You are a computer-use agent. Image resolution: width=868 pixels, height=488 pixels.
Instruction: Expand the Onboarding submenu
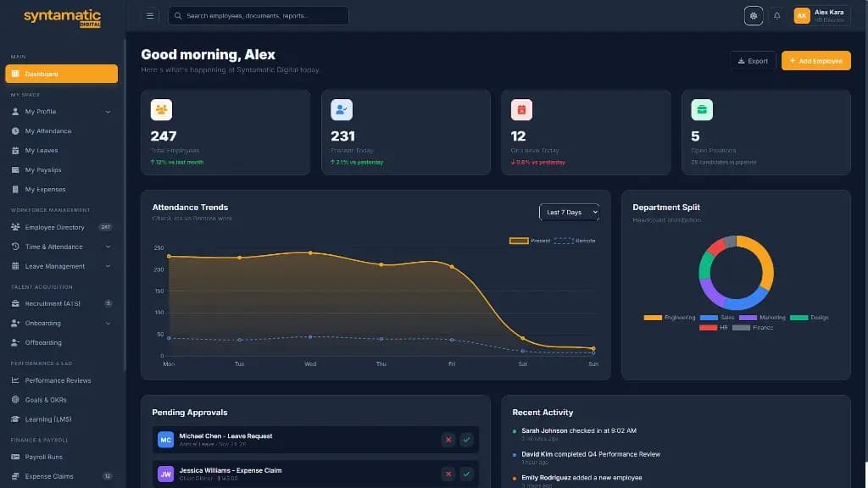pos(108,323)
